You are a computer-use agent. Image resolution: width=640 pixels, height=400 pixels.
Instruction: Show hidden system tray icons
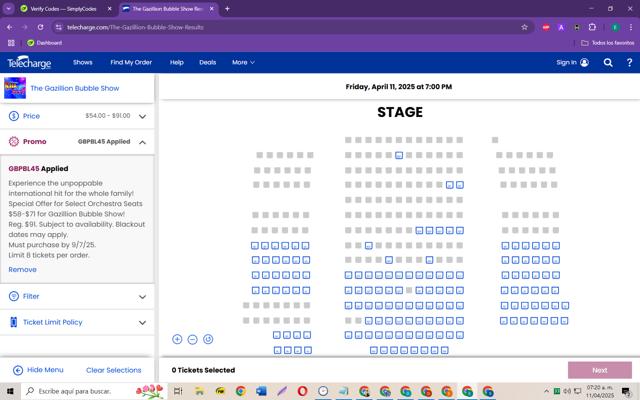click(x=547, y=391)
